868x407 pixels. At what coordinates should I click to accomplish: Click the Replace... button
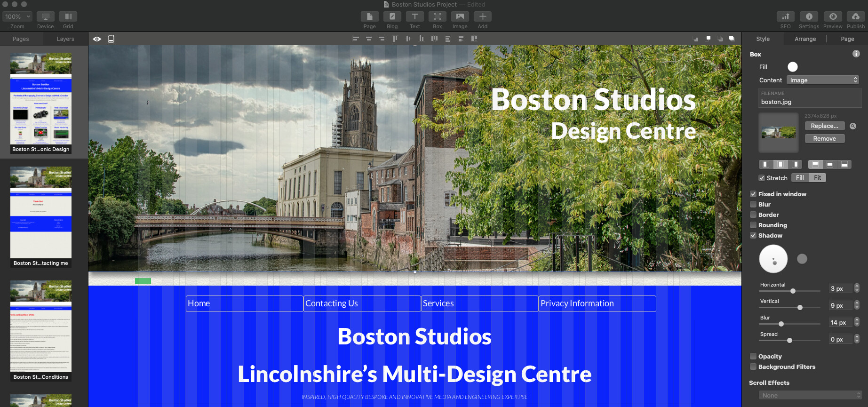pyautogui.click(x=825, y=126)
